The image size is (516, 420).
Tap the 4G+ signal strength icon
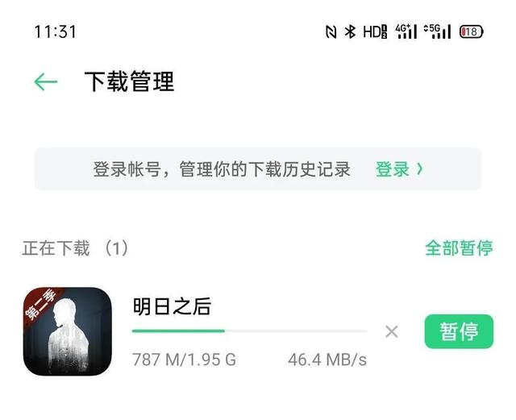tap(406, 31)
